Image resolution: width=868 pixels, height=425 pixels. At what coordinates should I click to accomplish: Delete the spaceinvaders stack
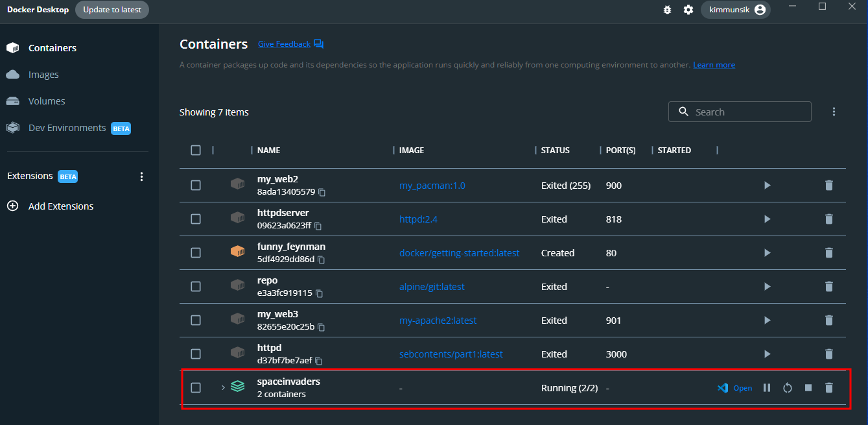tap(828, 388)
